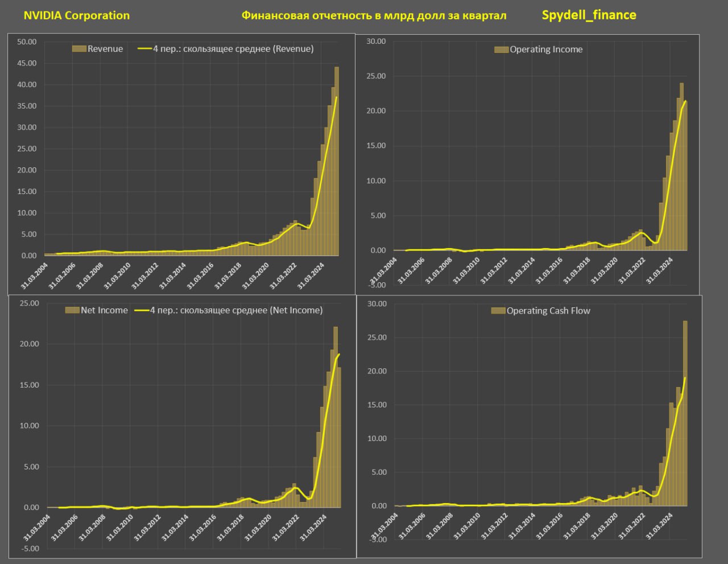Viewport: 728px width, 564px height.
Task: Click the "NVIDIA Corporation" title text
Action: point(76,15)
